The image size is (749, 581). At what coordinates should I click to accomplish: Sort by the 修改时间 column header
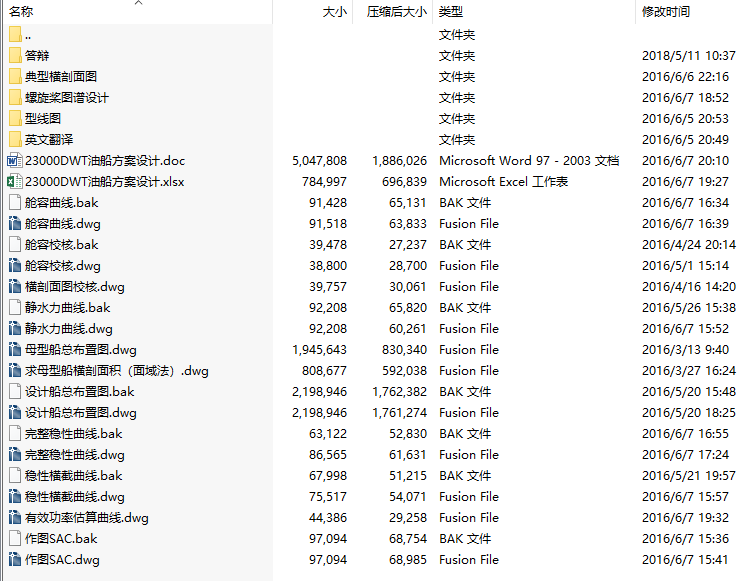click(x=692, y=11)
